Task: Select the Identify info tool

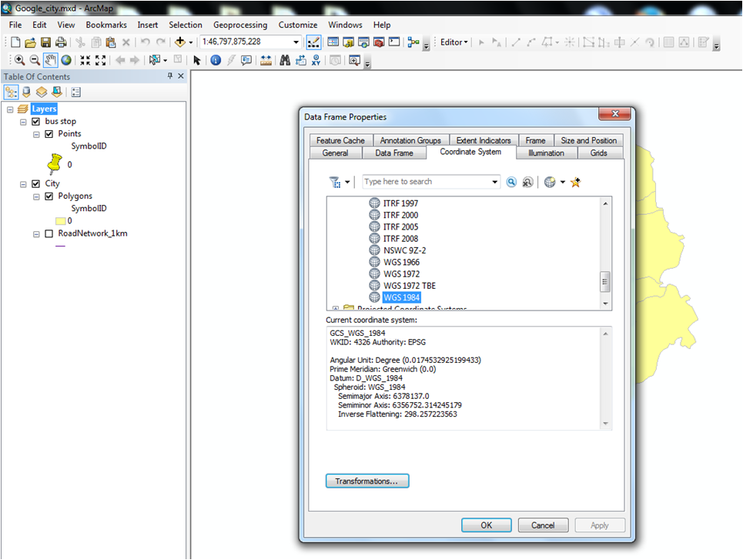Action: click(x=216, y=60)
